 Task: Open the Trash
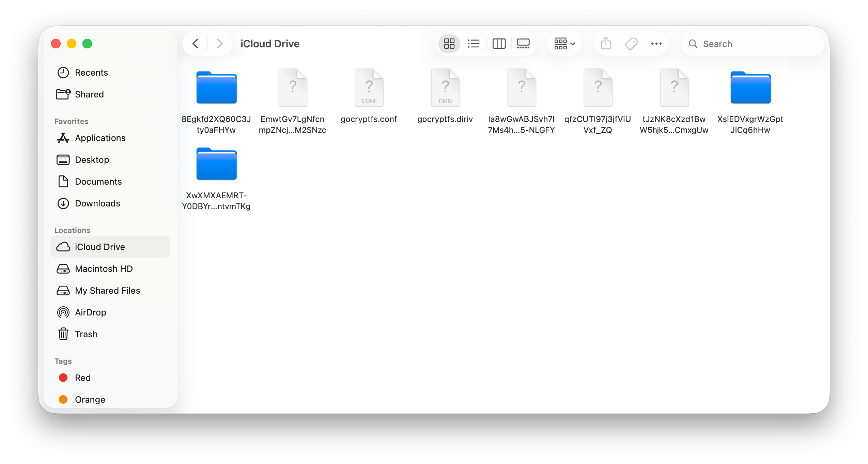[x=86, y=334]
